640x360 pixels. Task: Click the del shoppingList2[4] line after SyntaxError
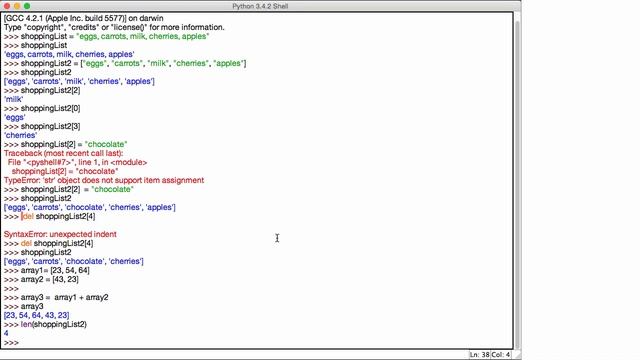click(49, 243)
